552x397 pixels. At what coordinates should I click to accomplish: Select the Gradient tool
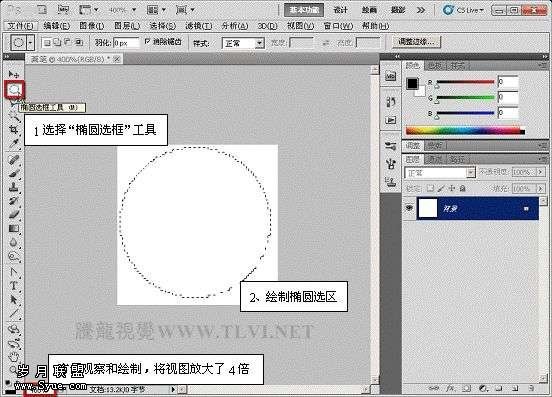pyautogui.click(x=14, y=229)
